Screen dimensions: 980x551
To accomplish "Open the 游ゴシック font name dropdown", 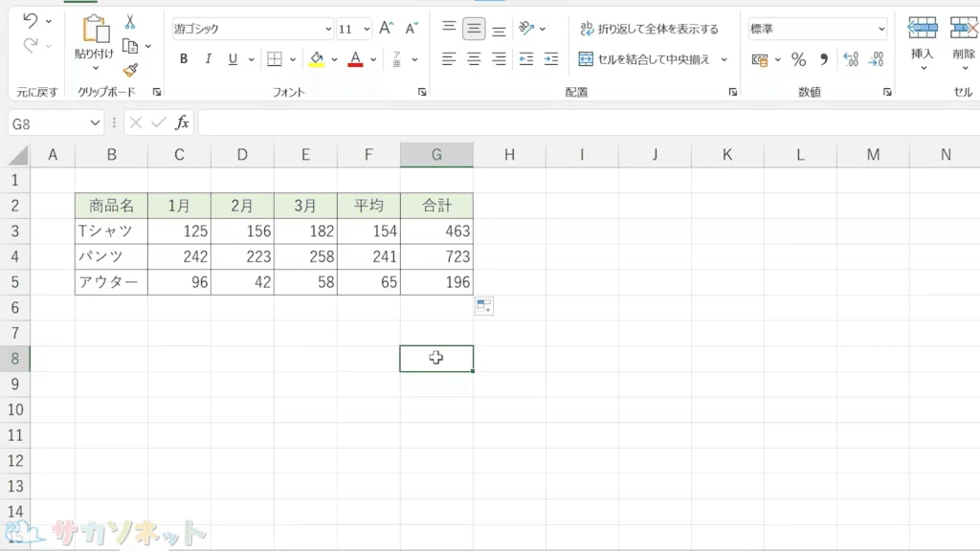I will 327,29.
